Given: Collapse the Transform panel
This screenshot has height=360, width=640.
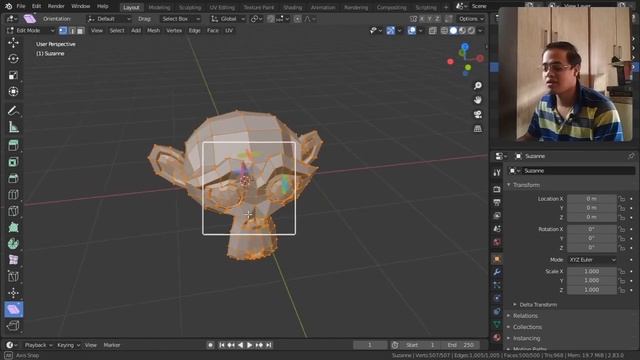Looking at the screenshot, I should [x=526, y=185].
